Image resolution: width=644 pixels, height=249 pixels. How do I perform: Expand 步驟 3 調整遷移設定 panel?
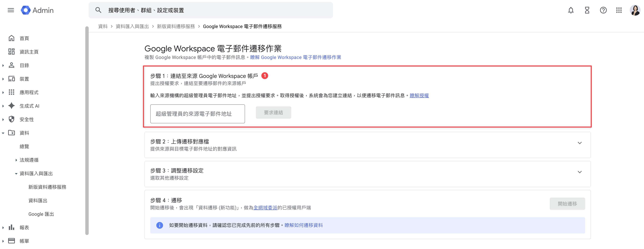[x=580, y=172]
